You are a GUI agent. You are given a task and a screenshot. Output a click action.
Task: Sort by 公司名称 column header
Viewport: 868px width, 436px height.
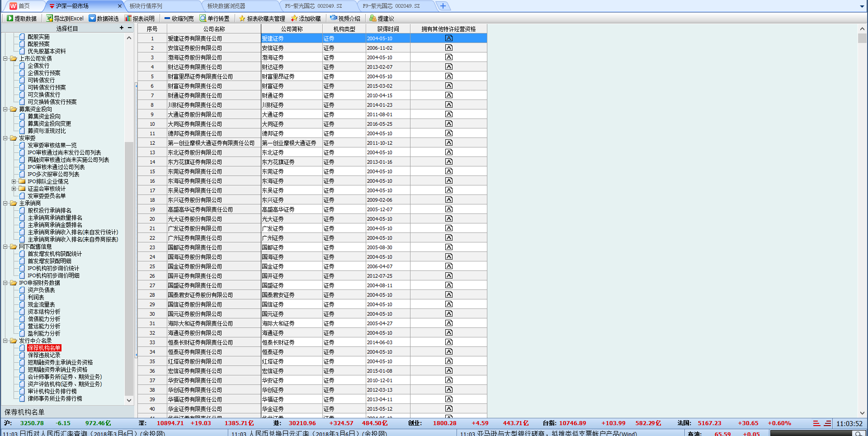coord(214,28)
